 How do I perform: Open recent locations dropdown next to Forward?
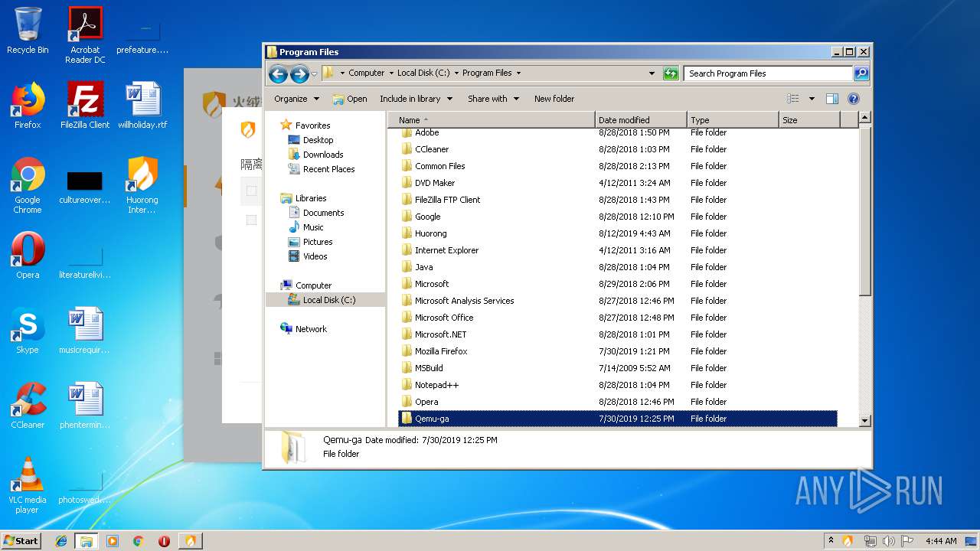[314, 74]
